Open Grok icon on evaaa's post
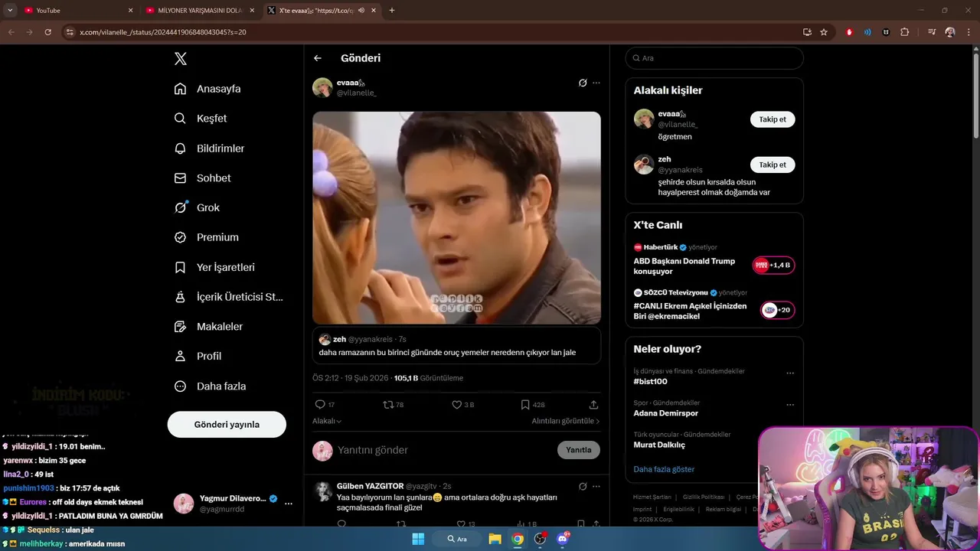 (583, 83)
